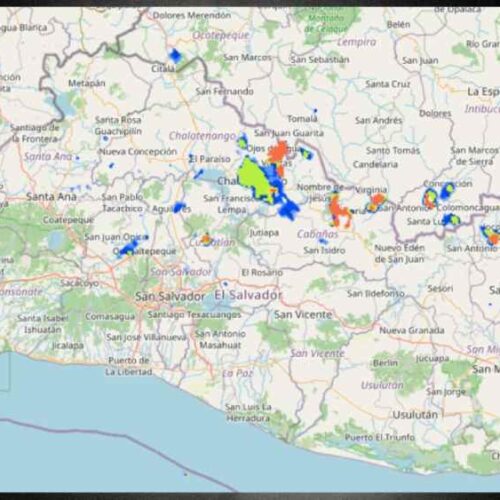Click the Santa Cruz label
This screenshot has width=500, height=500.
click(x=388, y=84)
